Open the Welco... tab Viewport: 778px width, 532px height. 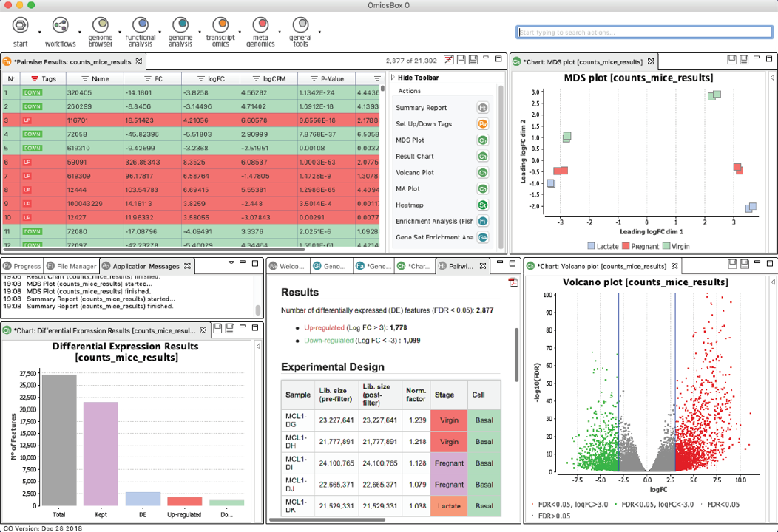(x=288, y=266)
